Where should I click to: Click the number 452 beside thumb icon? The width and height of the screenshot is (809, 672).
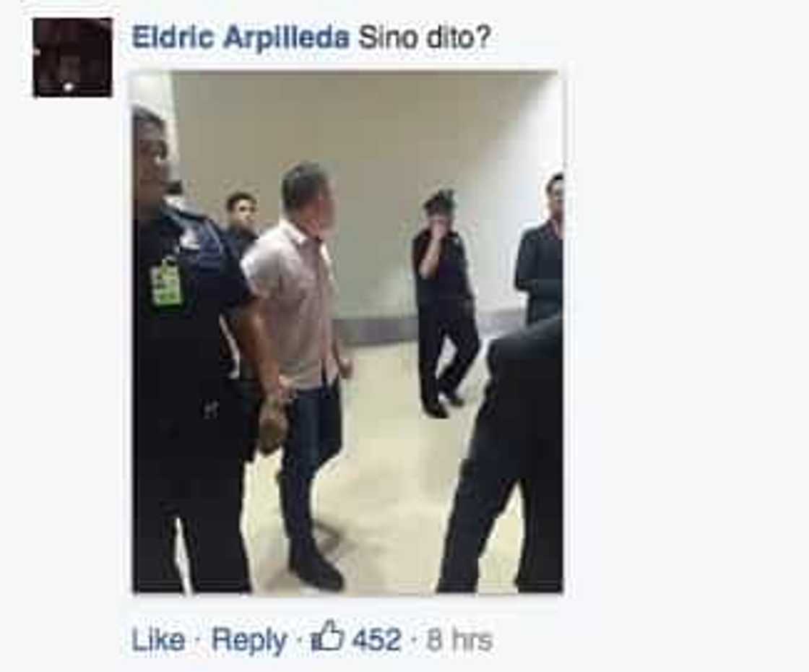376,640
